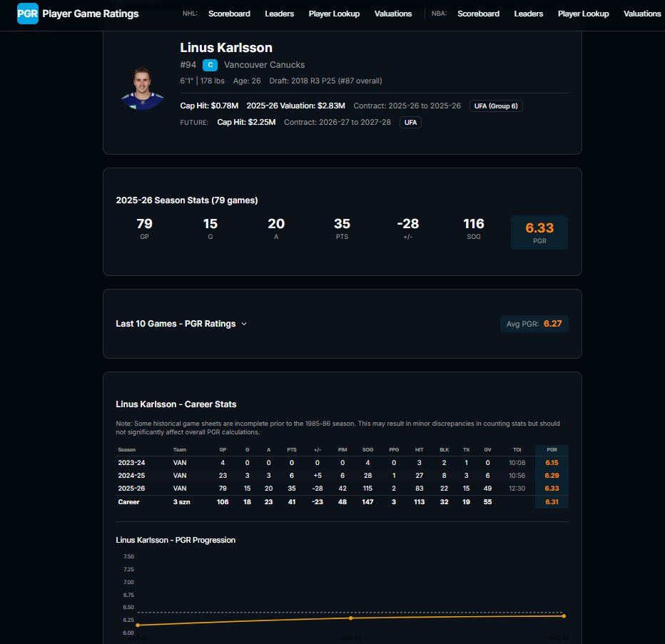
Task: Click the 10:08 TOI cell
Action: click(517, 463)
